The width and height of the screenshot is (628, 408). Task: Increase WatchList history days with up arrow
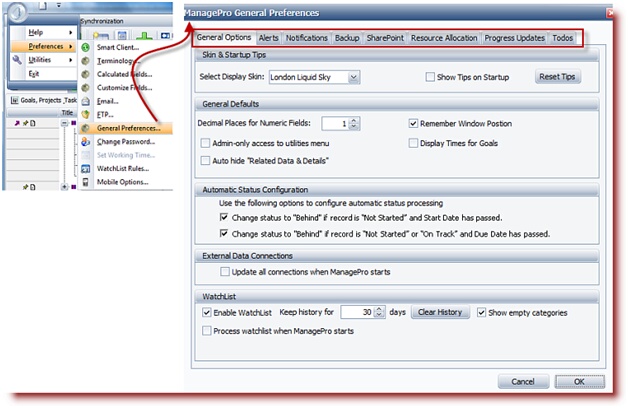pos(379,309)
